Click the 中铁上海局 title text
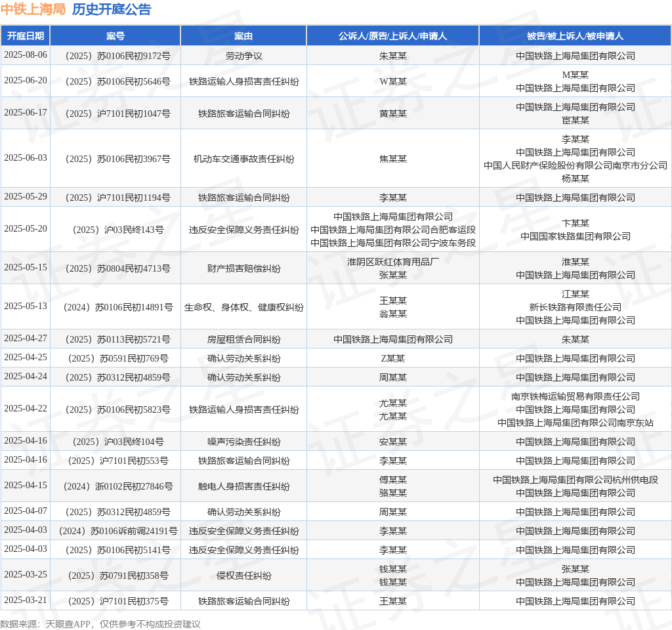Screen dimensions: 672x630 (x=33, y=9)
